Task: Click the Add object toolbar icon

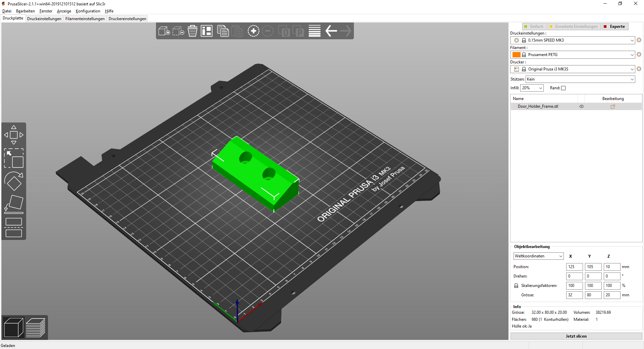Action: [164, 31]
